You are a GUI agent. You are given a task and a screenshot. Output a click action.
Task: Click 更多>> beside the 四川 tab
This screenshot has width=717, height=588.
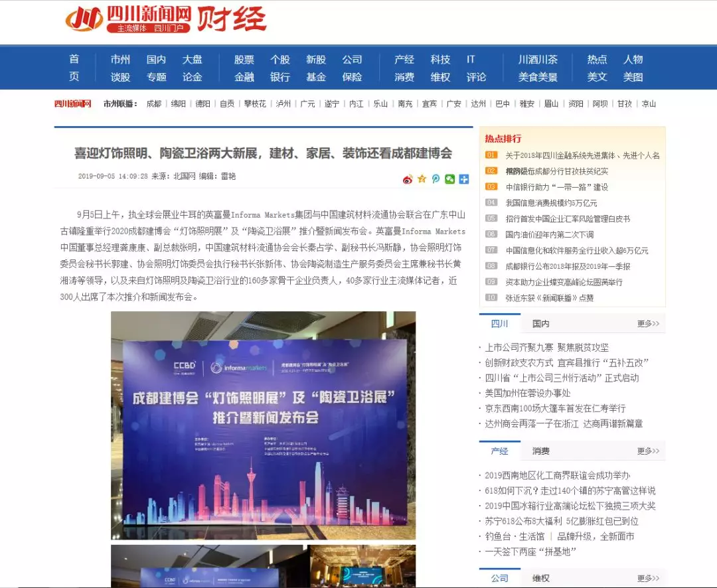click(x=649, y=323)
